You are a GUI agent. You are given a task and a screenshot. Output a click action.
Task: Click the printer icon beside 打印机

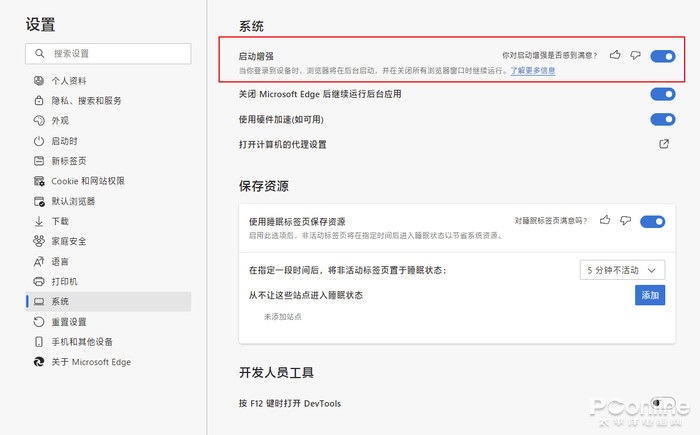coord(39,281)
